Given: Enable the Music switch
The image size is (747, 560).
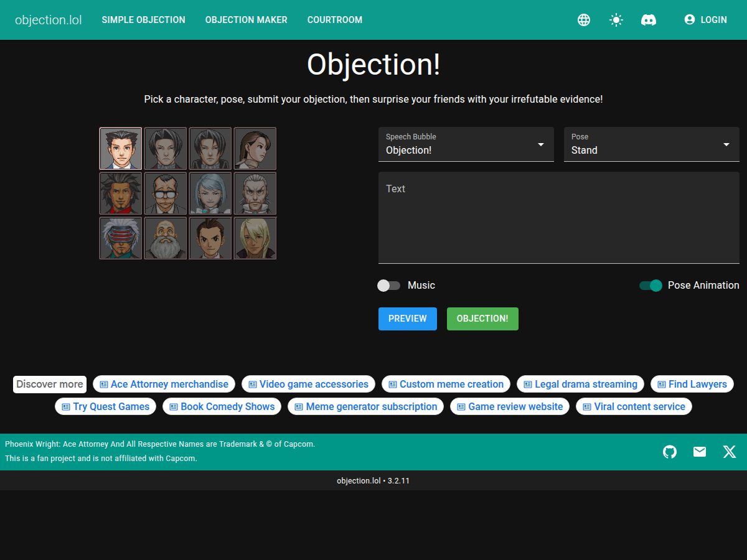Looking at the screenshot, I should pyautogui.click(x=389, y=286).
